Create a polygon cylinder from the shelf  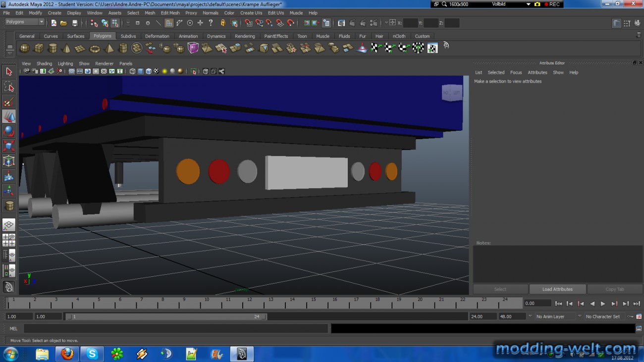(x=53, y=48)
